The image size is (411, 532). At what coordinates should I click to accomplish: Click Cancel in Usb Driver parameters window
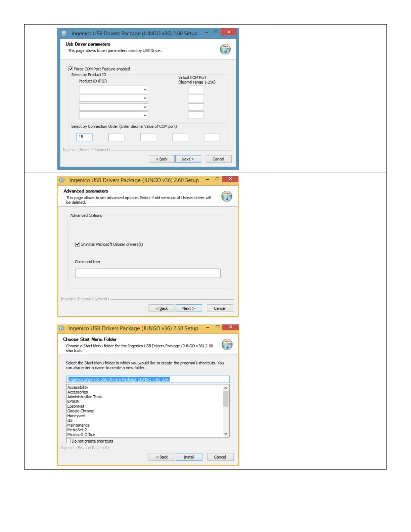point(218,159)
